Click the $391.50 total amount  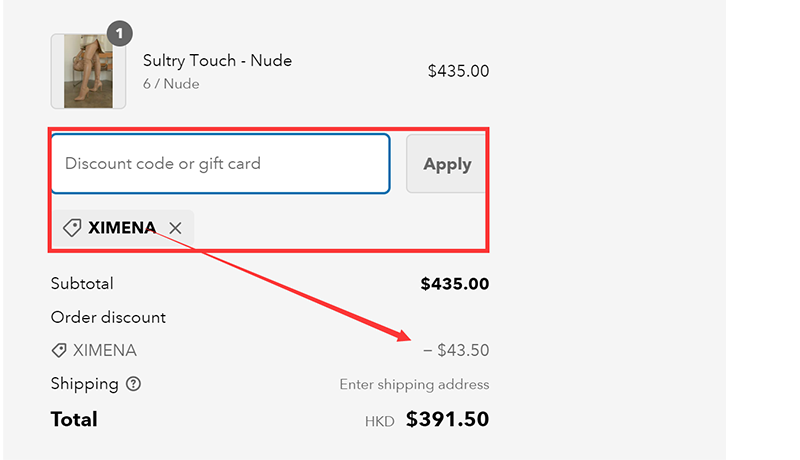448,419
